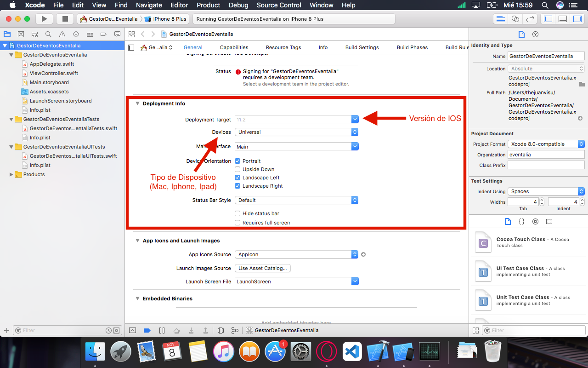
Task: Select Main.storyboard file
Action: (x=49, y=82)
